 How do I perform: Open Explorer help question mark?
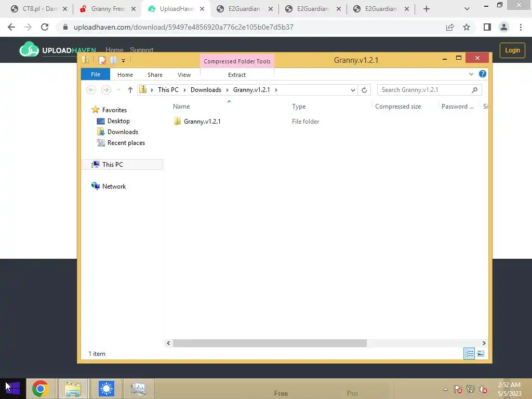pyautogui.click(x=482, y=74)
